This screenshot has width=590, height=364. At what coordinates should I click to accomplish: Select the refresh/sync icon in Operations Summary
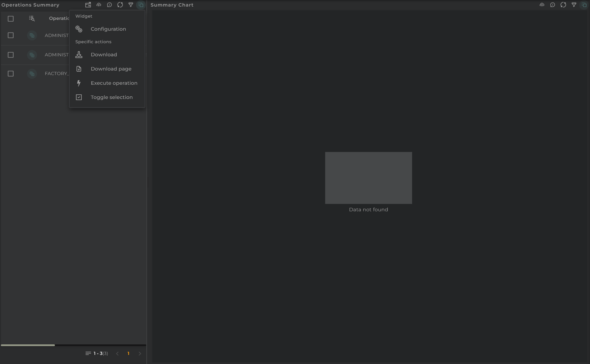[120, 5]
